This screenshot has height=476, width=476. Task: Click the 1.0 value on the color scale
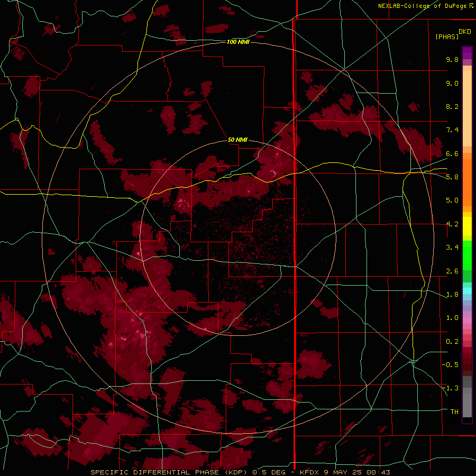click(452, 318)
